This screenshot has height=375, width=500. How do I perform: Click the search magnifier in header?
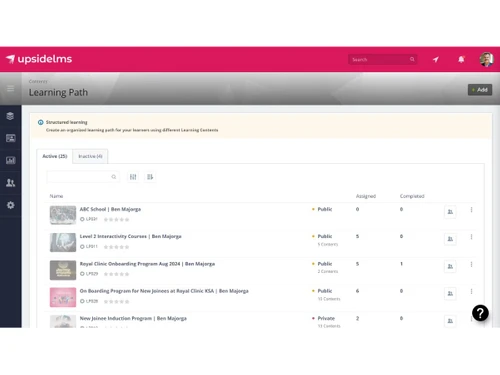(x=412, y=59)
